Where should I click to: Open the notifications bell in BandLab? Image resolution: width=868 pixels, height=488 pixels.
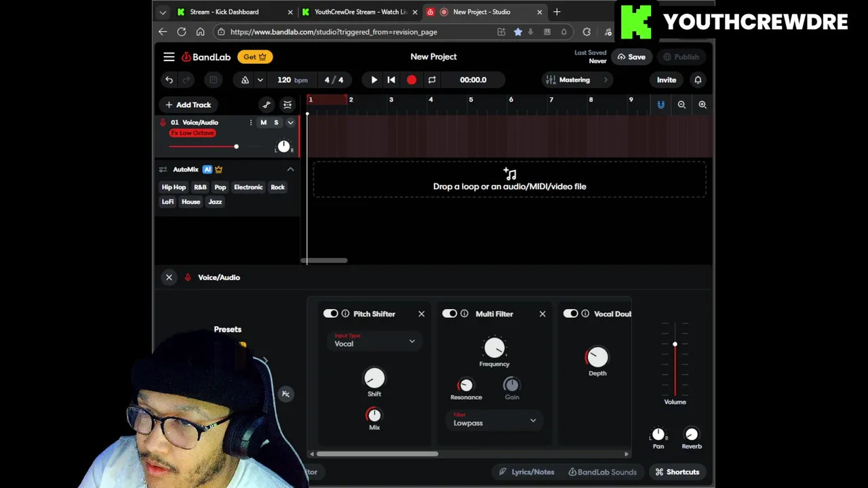[698, 80]
